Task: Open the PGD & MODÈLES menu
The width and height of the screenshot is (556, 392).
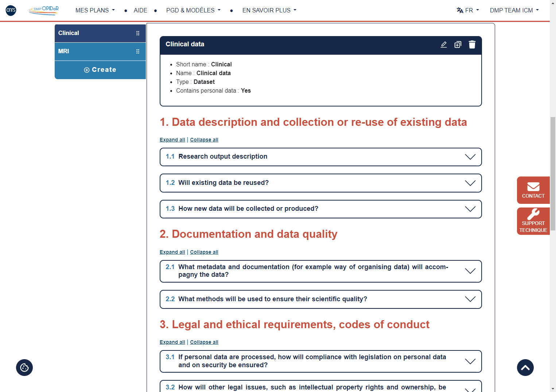Action: (x=193, y=10)
